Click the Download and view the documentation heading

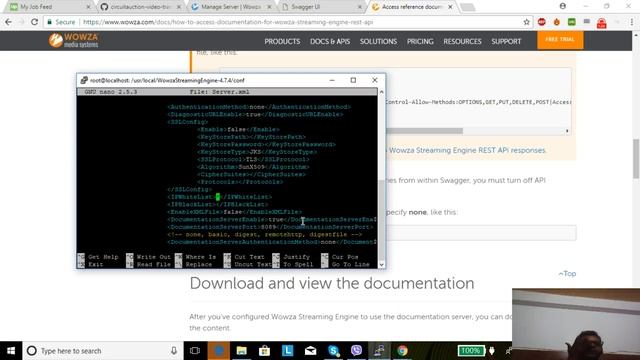tap(332, 283)
